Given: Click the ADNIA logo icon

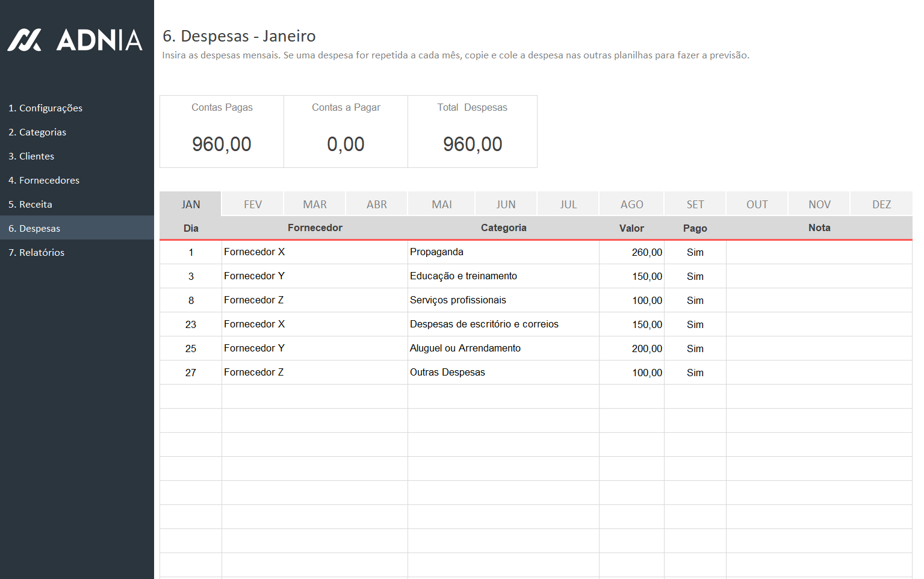Looking at the screenshot, I should coord(25,40).
